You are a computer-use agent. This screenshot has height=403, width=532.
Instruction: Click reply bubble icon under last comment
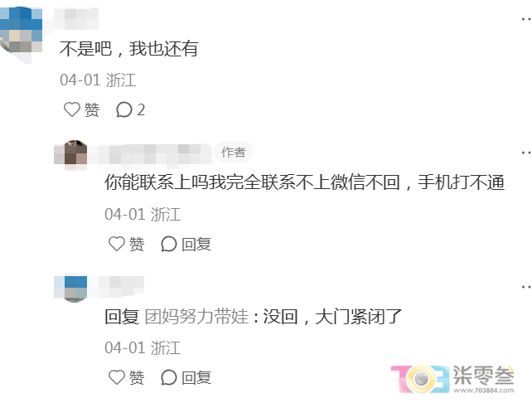coord(168,377)
